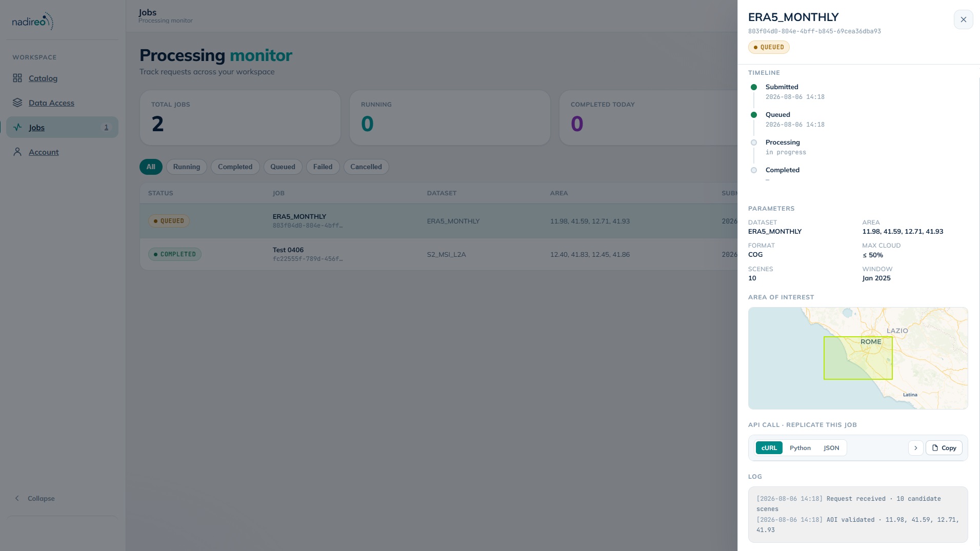
Task: Switch to the Python code tab
Action: pos(800,448)
